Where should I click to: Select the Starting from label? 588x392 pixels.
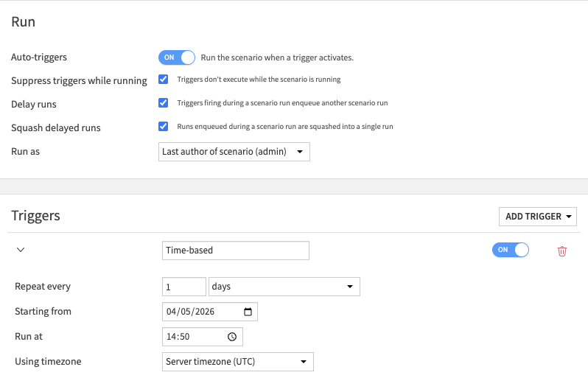tap(43, 312)
